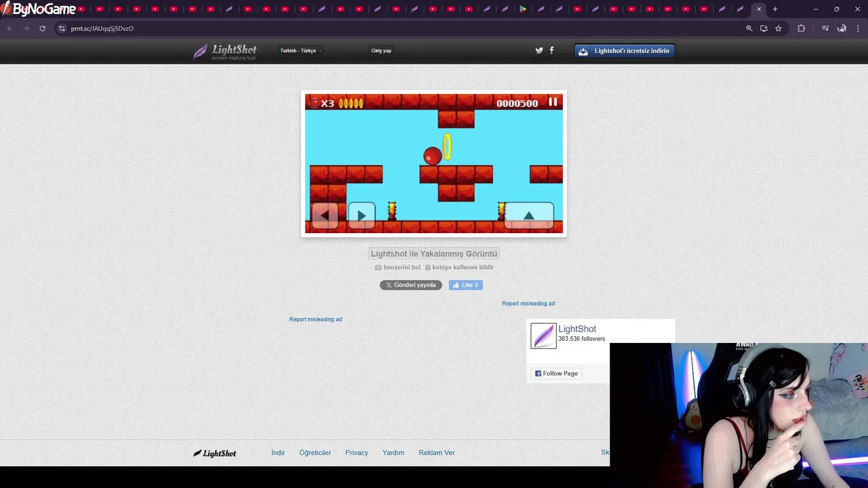Click the browser forward arrow
Viewport: 868px width, 488px height.
[x=26, y=28]
